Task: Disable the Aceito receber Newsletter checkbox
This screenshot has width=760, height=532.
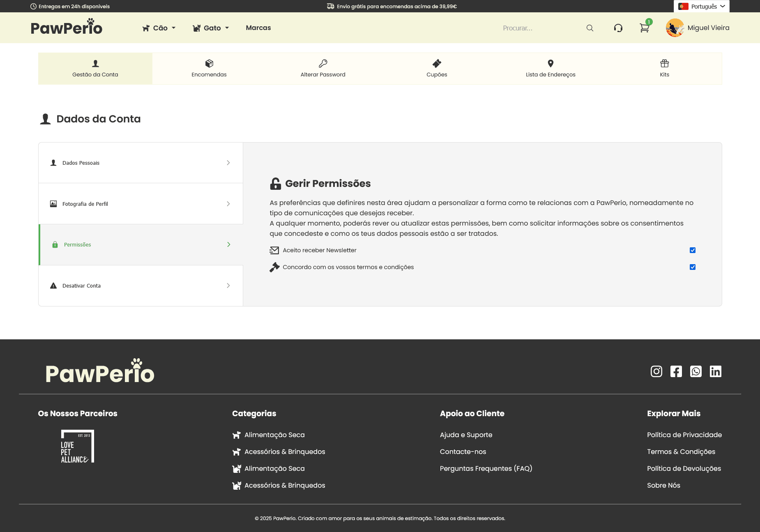Action: click(693, 250)
